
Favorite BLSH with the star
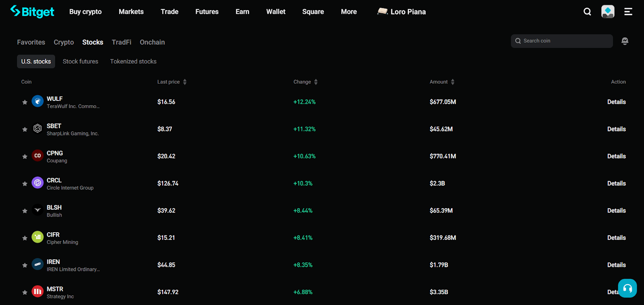[25, 211]
